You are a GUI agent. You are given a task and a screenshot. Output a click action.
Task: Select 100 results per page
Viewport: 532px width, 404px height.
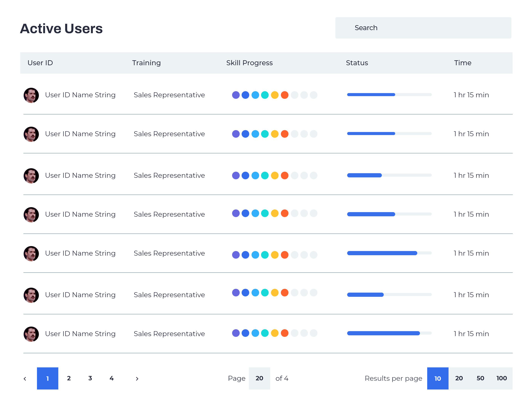click(x=502, y=378)
